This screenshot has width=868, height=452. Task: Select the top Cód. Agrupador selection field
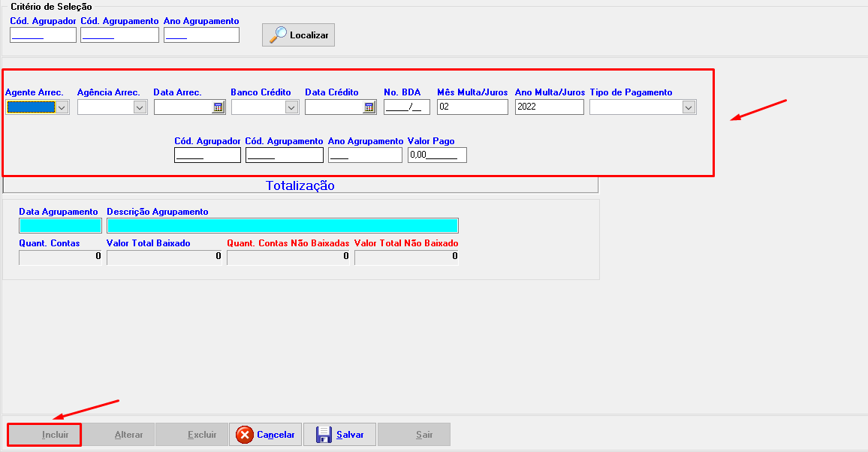[x=43, y=35]
